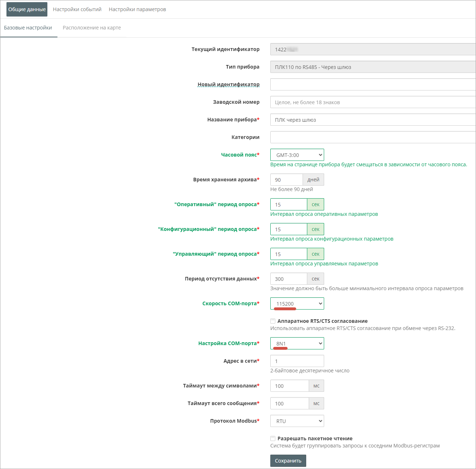Focus the "Оперативный" период опроса field
This screenshot has width=476, height=469.
click(289, 205)
